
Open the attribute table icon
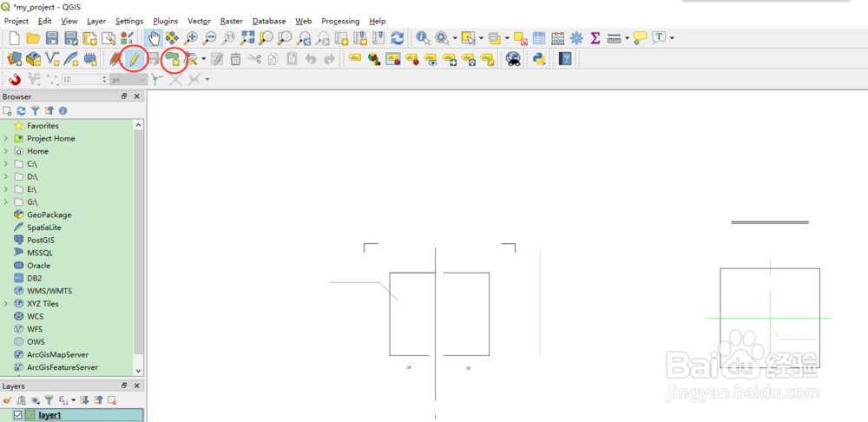click(x=539, y=37)
